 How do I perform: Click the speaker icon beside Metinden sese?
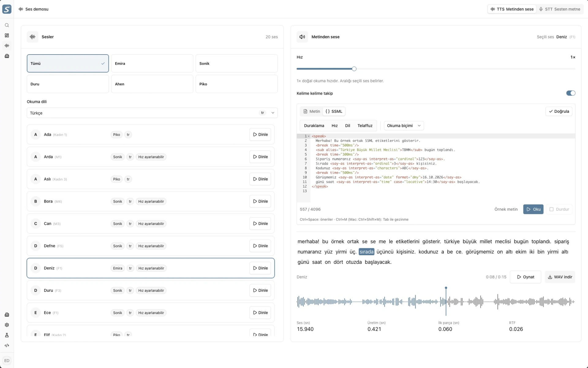pos(302,37)
